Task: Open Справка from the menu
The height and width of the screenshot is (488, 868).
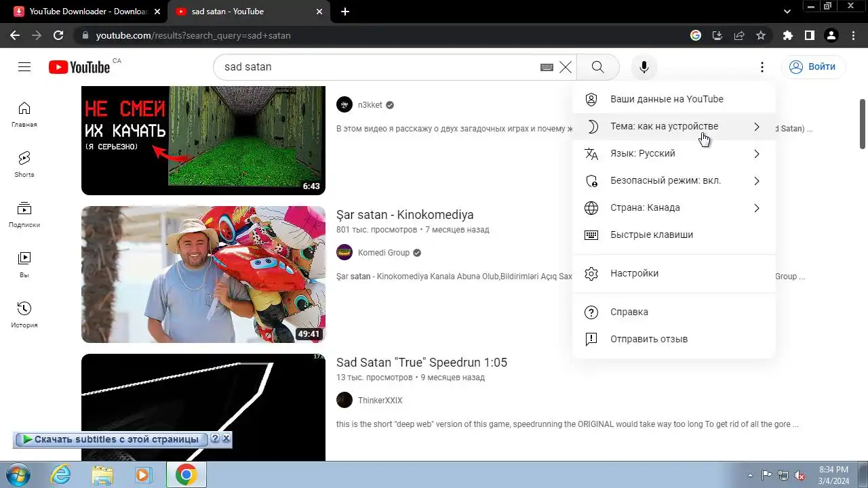Action: 673,312
